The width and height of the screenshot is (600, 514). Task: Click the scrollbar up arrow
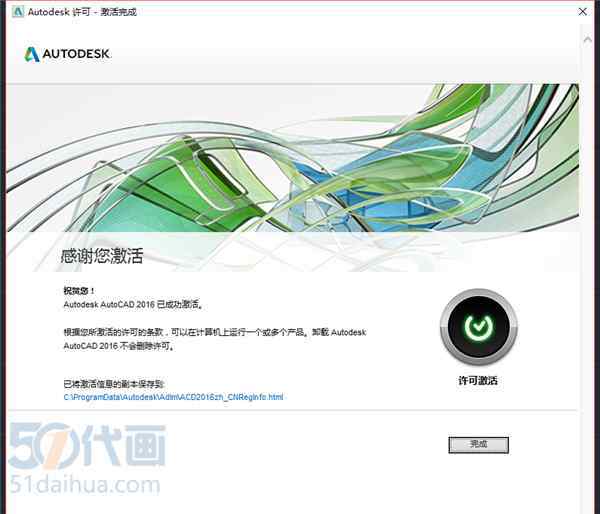tap(587, 39)
